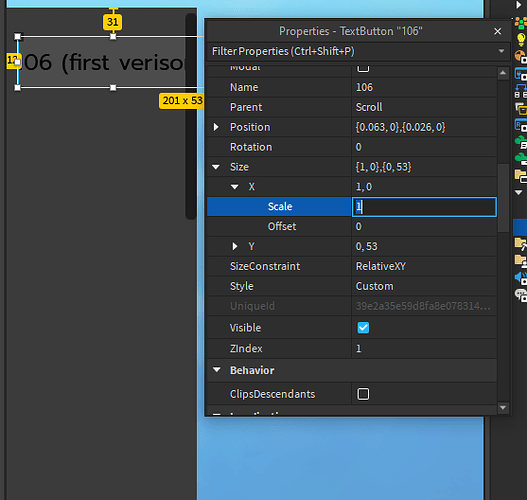
Task: Select the StarterPack folder with tool icon
Action: tap(521, 244)
